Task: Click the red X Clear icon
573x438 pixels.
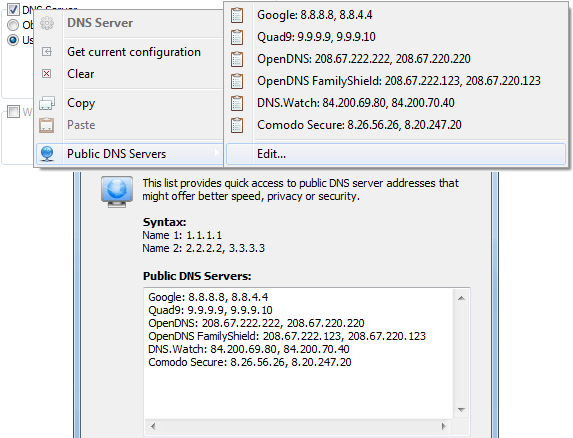Action: click(x=46, y=74)
